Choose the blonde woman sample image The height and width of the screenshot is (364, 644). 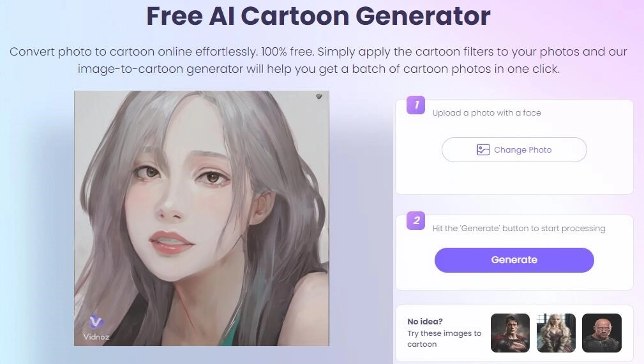pyautogui.click(x=556, y=333)
